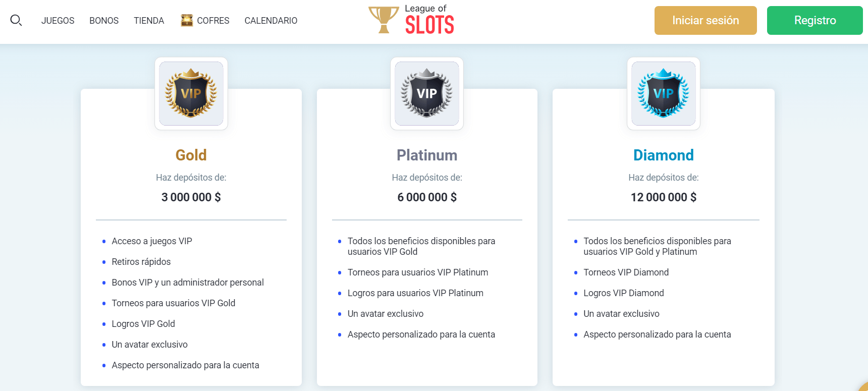Click the 12 000 000 $ deposit text
The width and height of the screenshot is (868, 391).
coord(663,197)
